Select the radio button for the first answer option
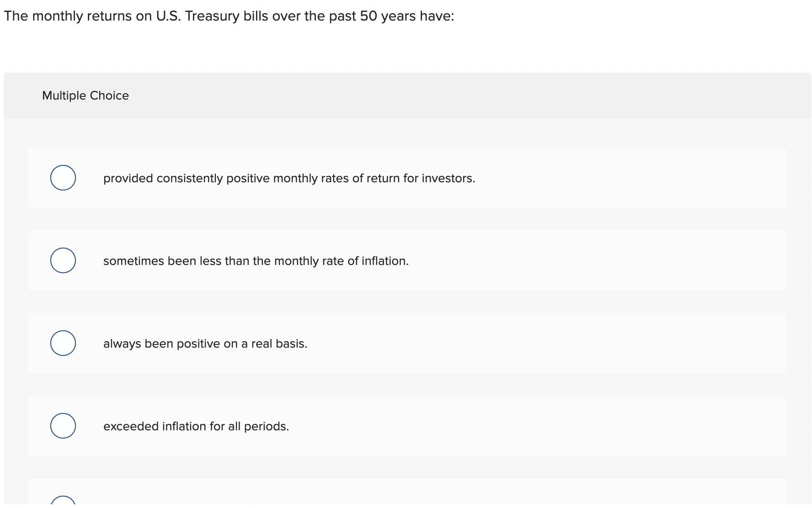Viewport: 812px width, 508px height. pyautogui.click(x=63, y=178)
